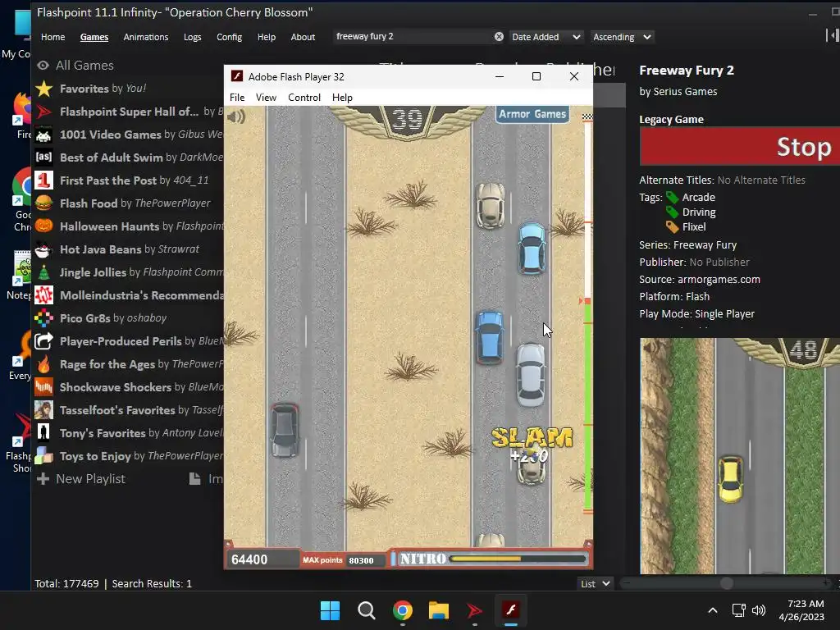The width and height of the screenshot is (840, 630).
Task: Select the 1001 Video Games playlist icon
Action: 44,135
